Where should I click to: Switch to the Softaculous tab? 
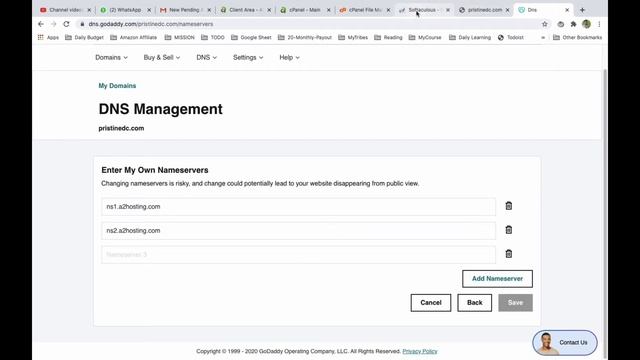423,10
